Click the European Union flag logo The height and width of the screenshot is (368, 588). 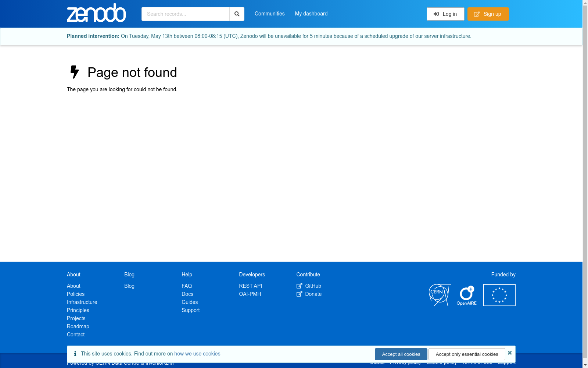pos(499,295)
